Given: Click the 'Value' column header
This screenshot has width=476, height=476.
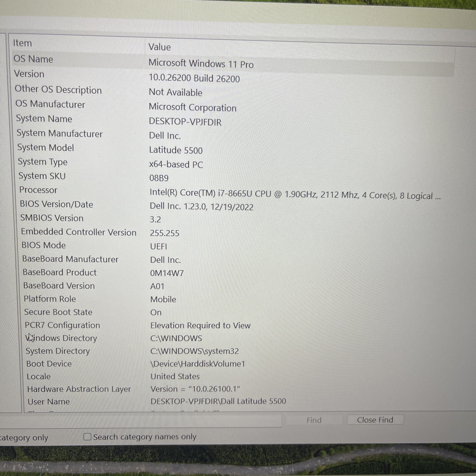Looking at the screenshot, I should pos(159,47).
